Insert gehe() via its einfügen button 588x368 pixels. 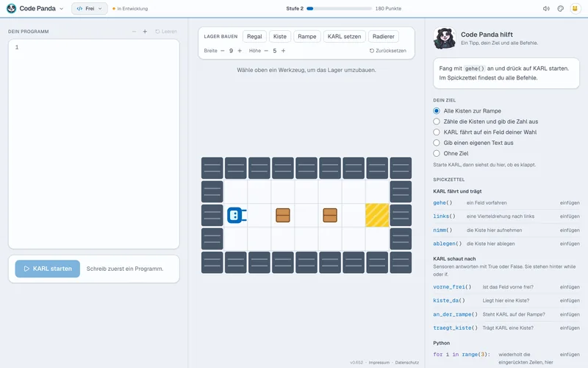click(570, 203)
